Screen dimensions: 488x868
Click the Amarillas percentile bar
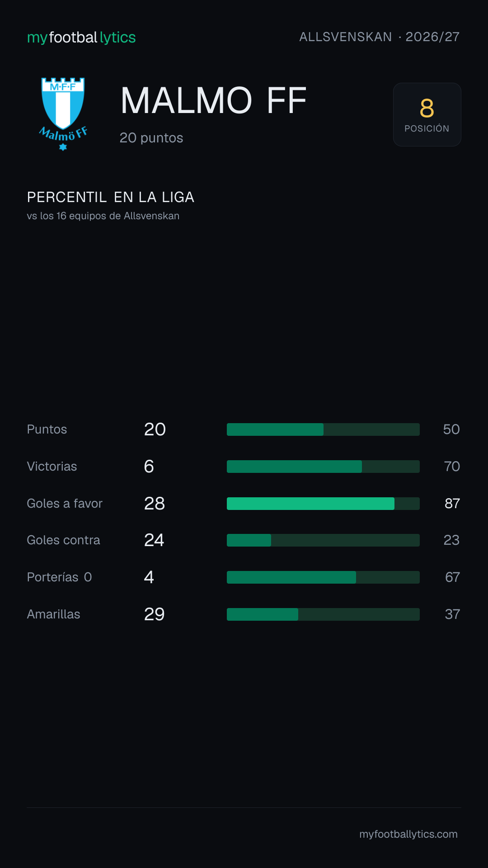(323, 614)
